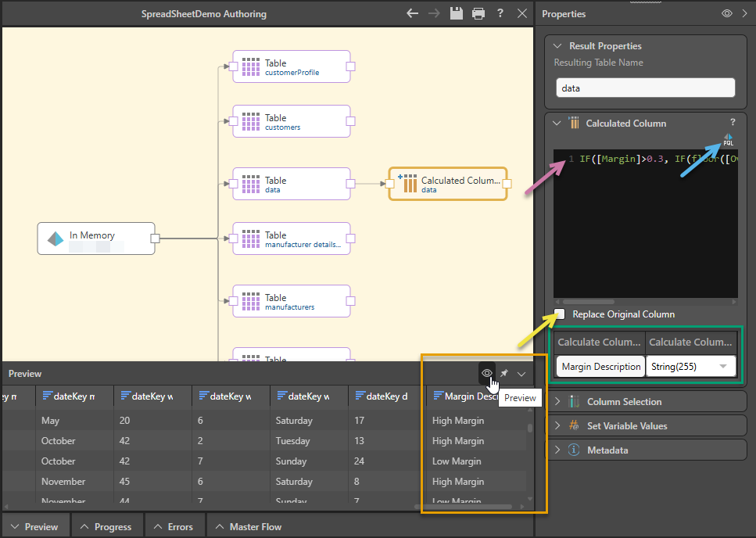756x538 pixels.
Task: Go back using the left arrow icon
Action: (x=413, y=13)
